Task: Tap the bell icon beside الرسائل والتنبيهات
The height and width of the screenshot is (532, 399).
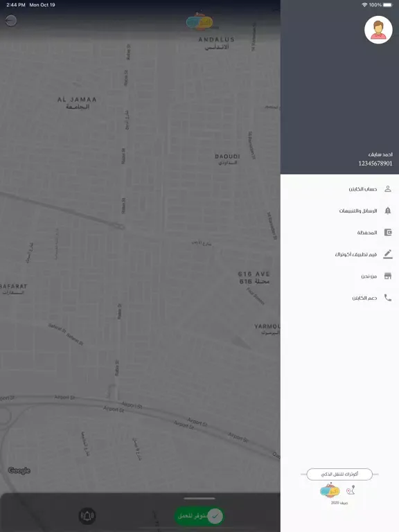Action: 388,211
